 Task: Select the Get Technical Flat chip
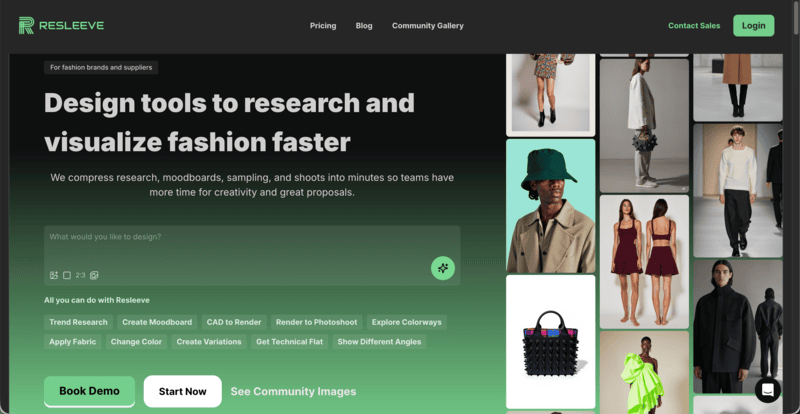tap(289, 342)
